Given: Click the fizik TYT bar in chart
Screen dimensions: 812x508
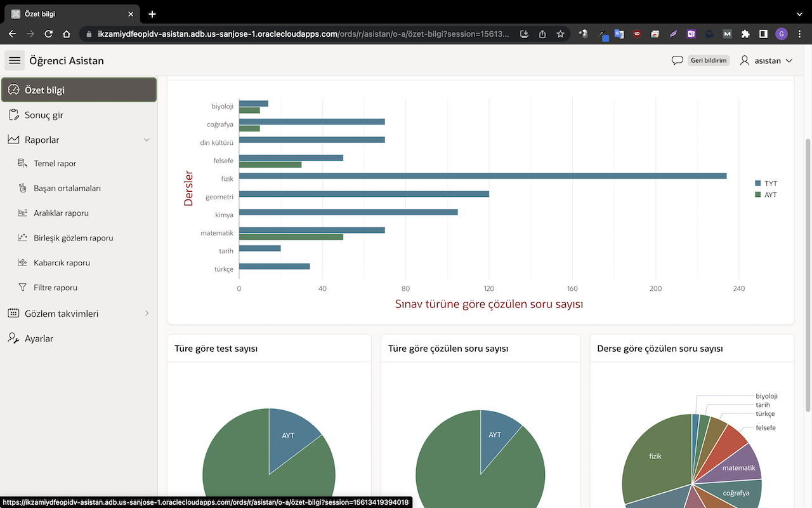Looking at the screenshot, I should pyautogui.click(x=482, y=176).
